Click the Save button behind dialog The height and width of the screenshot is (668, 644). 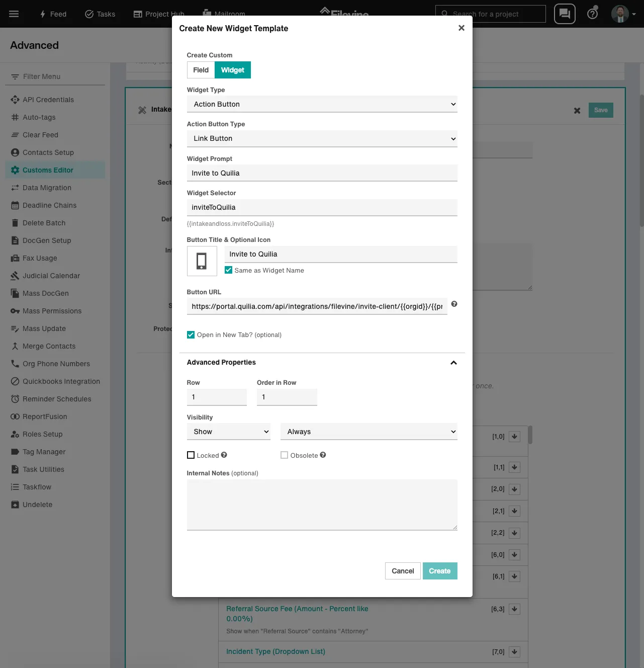click(x=601, y=110)
